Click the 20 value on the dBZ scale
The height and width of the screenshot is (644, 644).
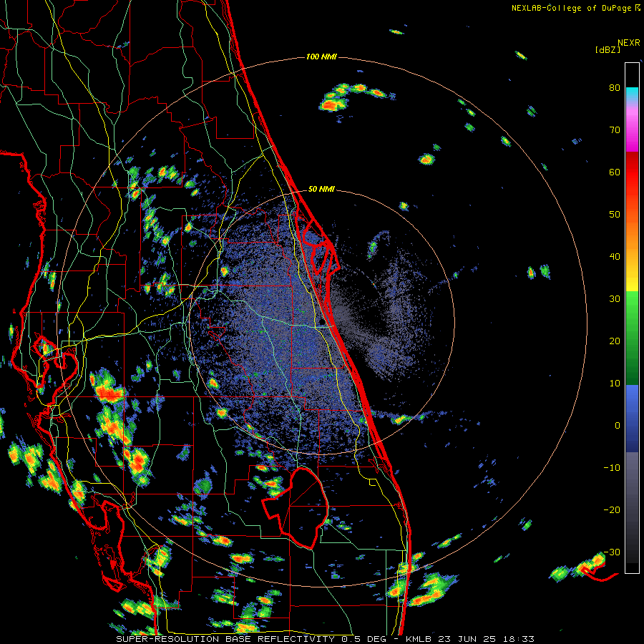(x=615, y=341)
